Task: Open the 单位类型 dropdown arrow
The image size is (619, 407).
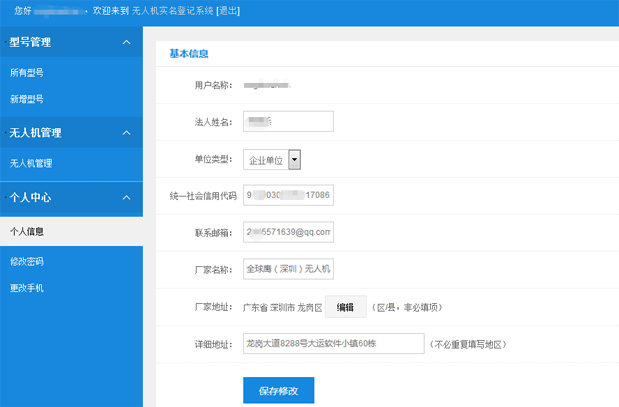Action: coord(294,159)
